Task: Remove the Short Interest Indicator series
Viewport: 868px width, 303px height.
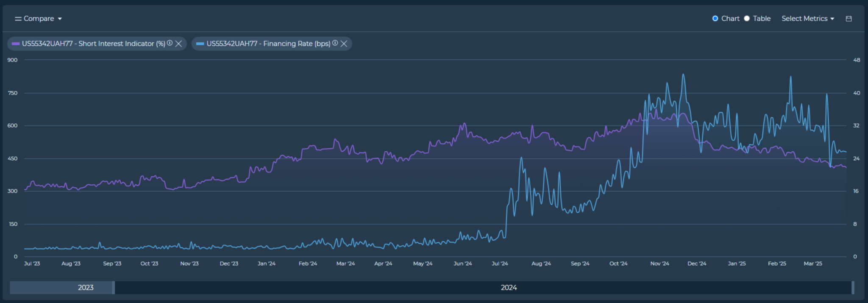Action: [179, 44]
